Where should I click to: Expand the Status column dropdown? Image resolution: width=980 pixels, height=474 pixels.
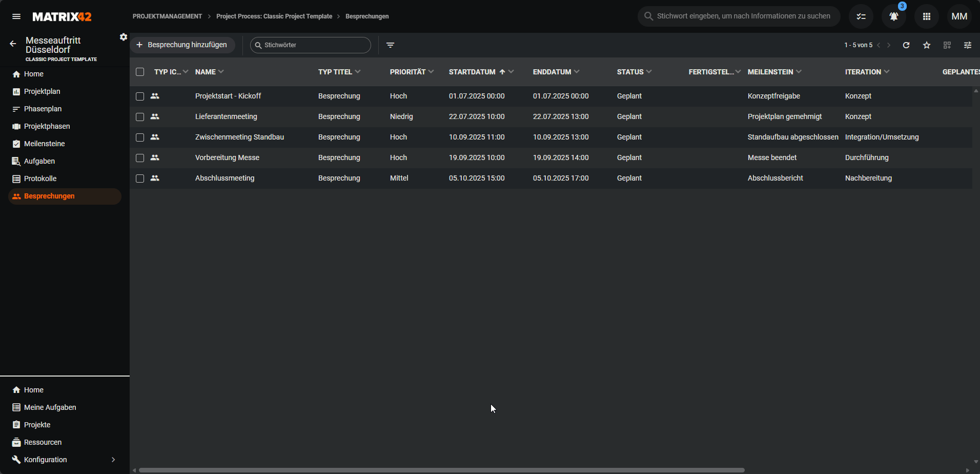pos(649,72)
